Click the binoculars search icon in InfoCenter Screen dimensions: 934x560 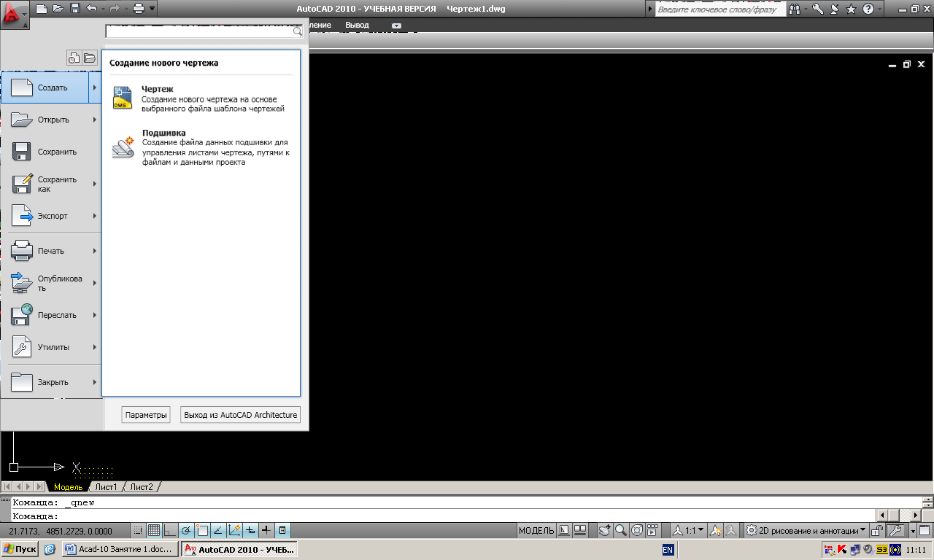[x=794, y=9]
